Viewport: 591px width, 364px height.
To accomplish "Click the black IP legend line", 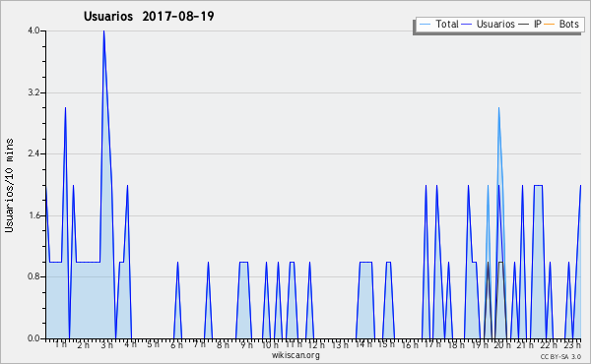I will (x=524, y=25).
